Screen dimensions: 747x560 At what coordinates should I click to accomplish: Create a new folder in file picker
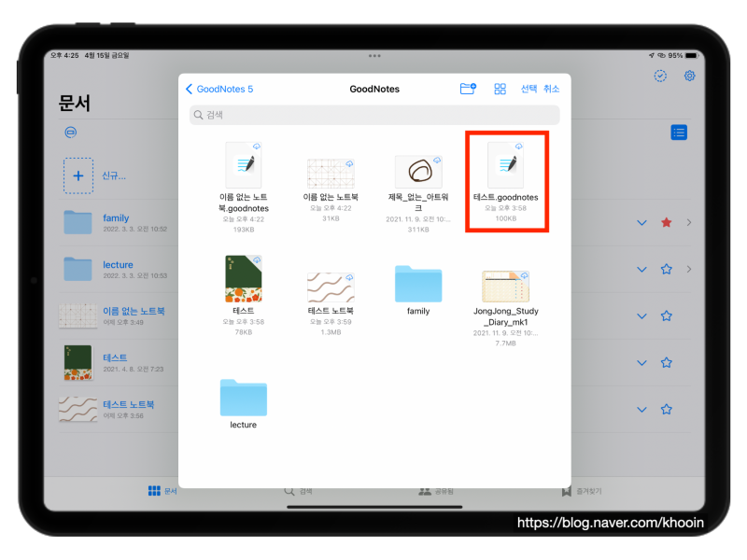pos(468,89)
